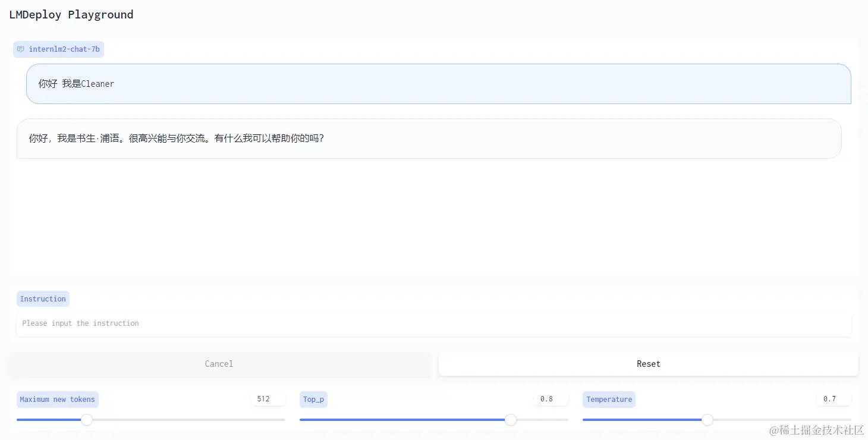Image resolution: width=868 pixels, height=440 pixels.
Task: Click the LMDeploy Playground title
Action: point(71,15)
